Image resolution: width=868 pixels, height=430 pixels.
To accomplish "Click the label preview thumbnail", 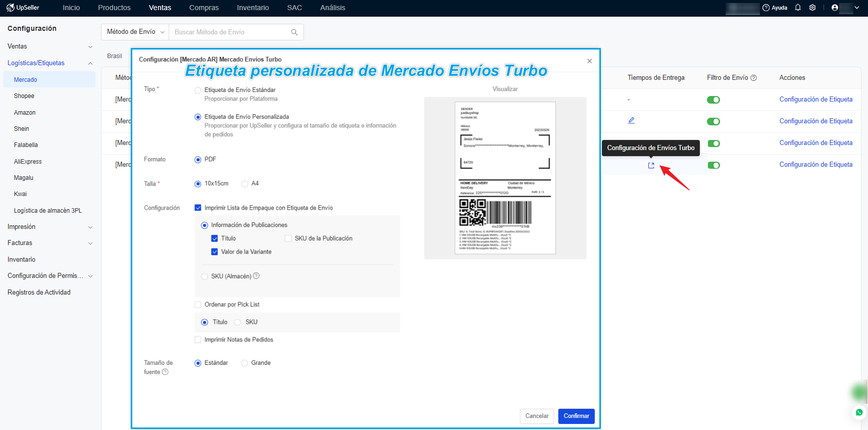I will pyautogui.click(x=505, y=178).
